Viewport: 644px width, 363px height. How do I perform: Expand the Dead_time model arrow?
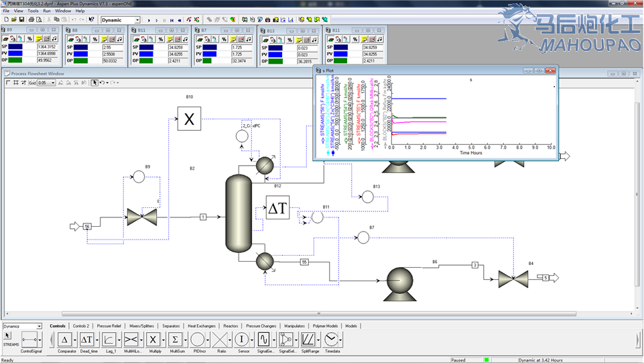click(x=97, y=340)
